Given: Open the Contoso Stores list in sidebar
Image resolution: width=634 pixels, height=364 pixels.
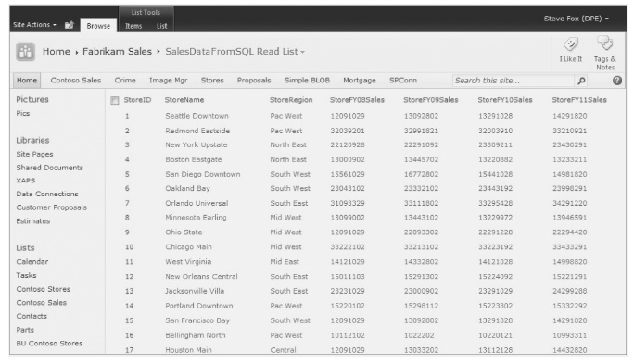Looking at the screenshot, I should click(x=44, y=289).
